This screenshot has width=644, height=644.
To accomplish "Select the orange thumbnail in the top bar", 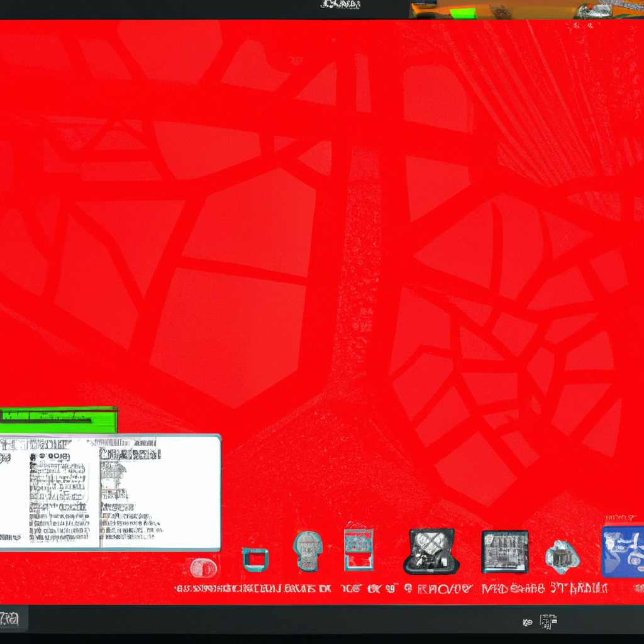I will pyautogui.click(x=526, y=9).
